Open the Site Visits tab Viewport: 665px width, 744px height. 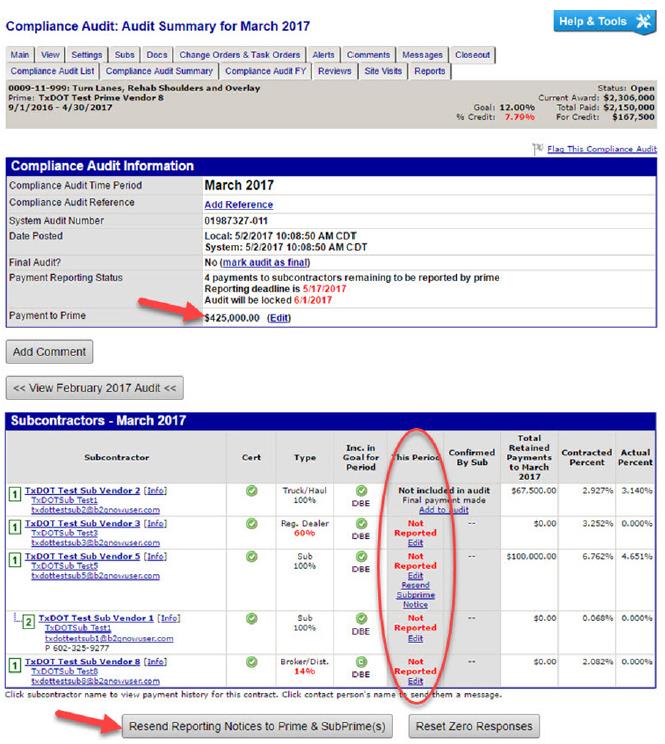(382, 71)
